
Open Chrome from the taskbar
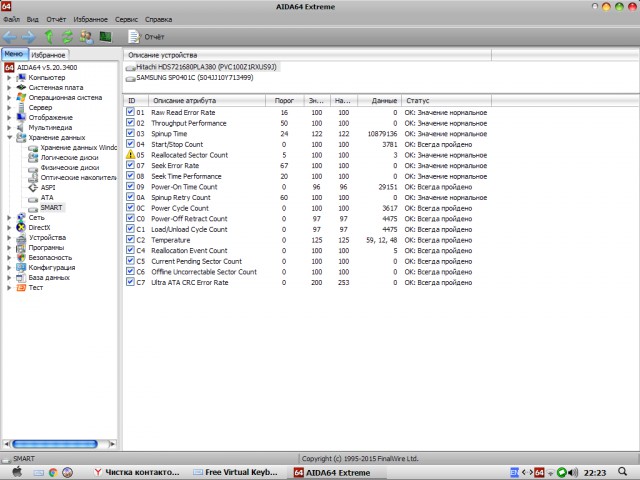(53, 473)
